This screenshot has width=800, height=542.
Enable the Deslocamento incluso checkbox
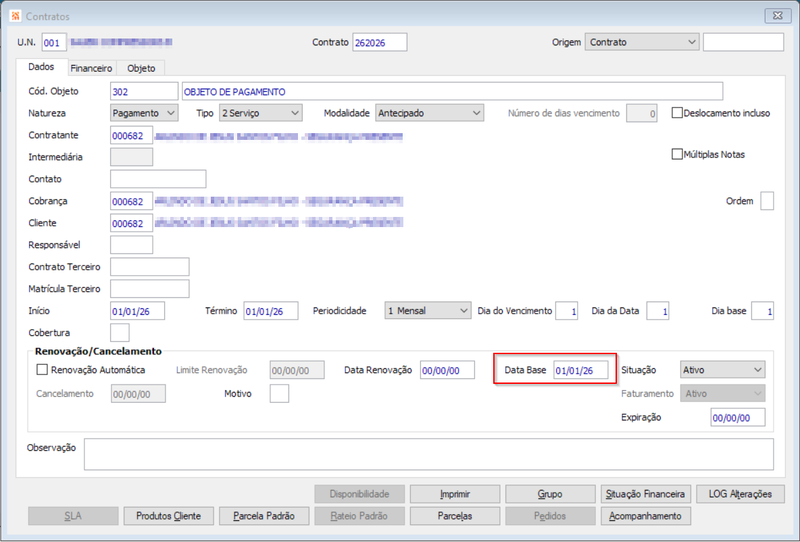tap(677, 113)
